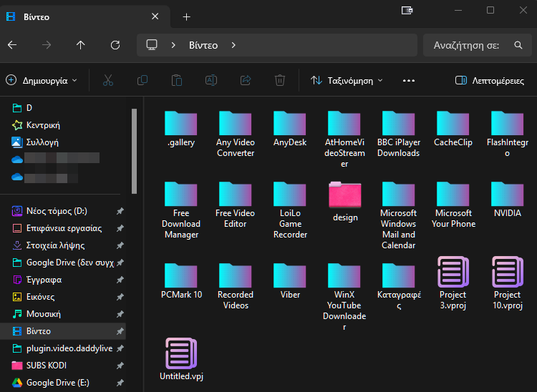Unpin Μουσική from quick access
Viewport: 537px width, 392px height.
120,314
